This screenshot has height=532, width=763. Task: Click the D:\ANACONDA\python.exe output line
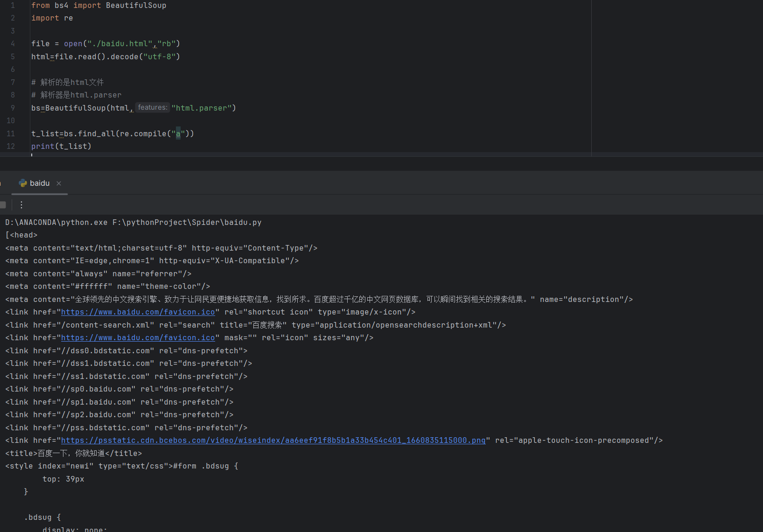pyautogui.click(x=133, y=223)
